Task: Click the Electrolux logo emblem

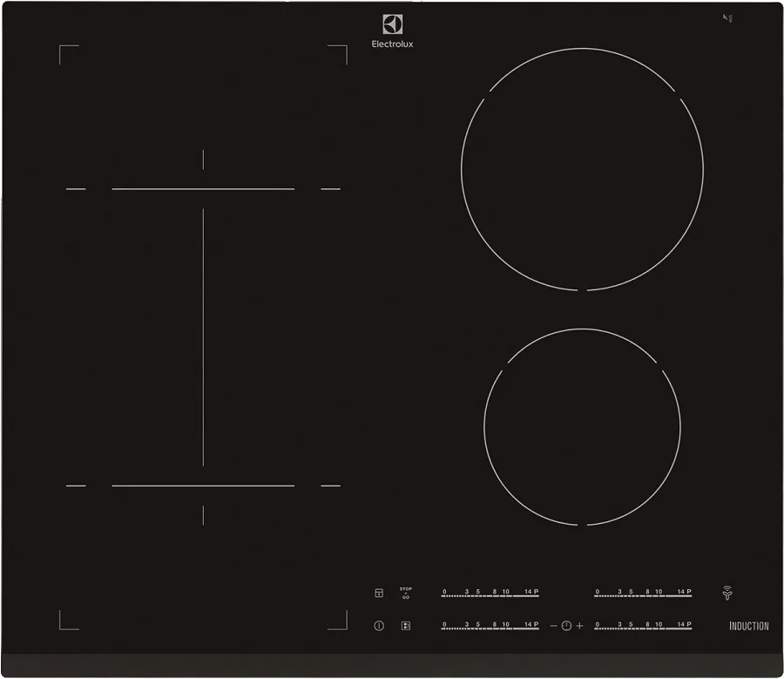Action: coord(392,25)
